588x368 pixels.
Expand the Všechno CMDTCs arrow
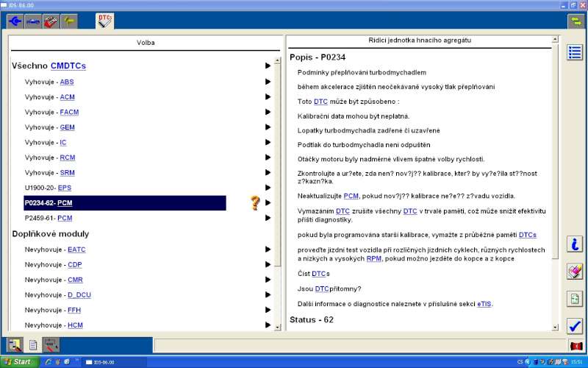[268, 66]
